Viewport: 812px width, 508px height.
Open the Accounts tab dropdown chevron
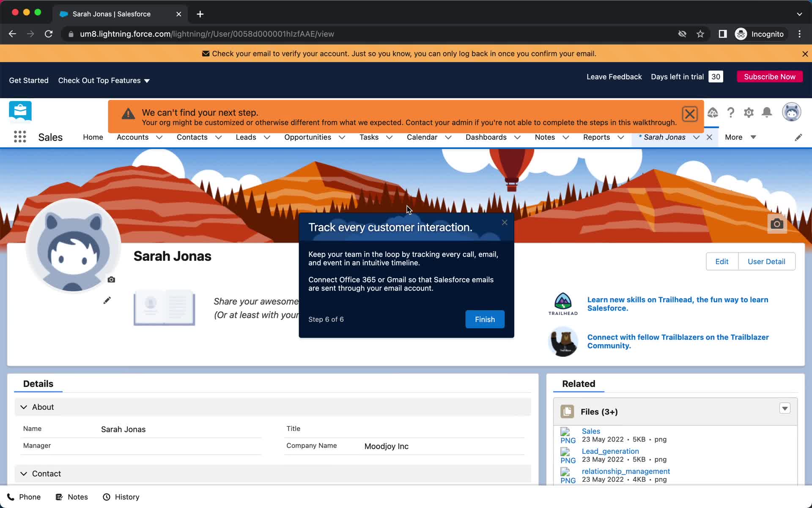(x=159, y=137)
